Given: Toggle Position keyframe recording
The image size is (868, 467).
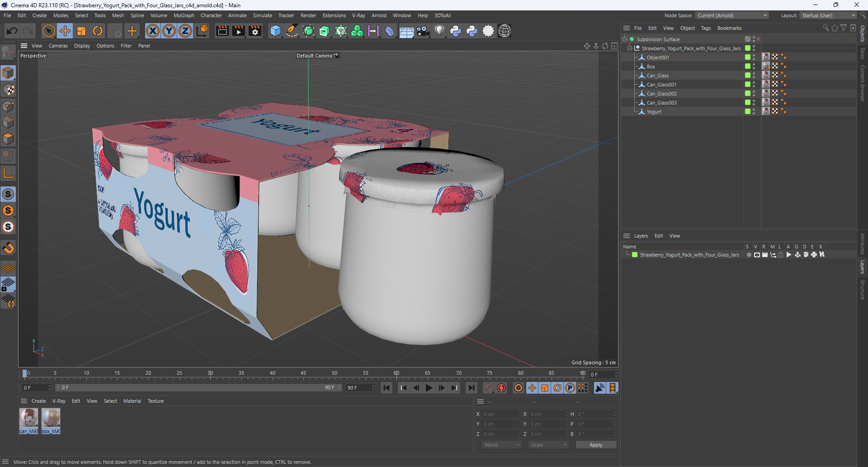Looking at the screenshot, I should (x=532, y=388).
